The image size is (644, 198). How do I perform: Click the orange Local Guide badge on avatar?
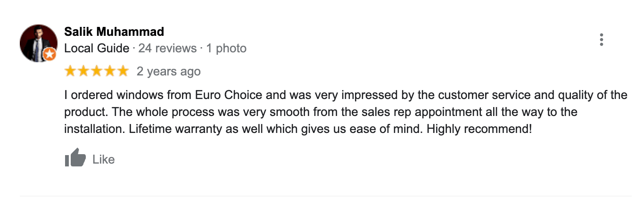click(x=50, y=55)
